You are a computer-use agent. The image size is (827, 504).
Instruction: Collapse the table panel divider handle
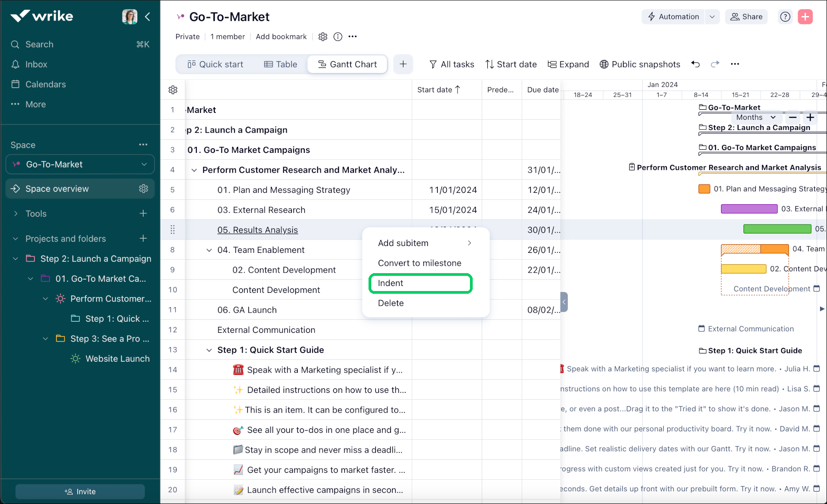564,302
